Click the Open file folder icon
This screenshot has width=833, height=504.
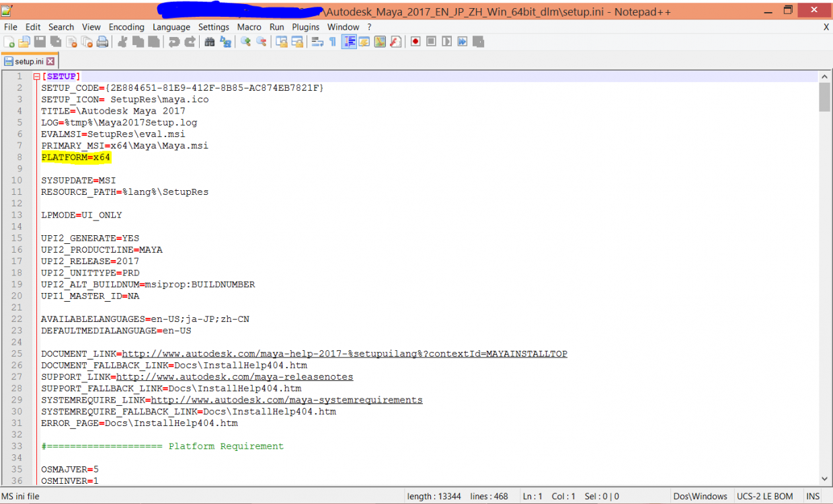click(24, 42)
